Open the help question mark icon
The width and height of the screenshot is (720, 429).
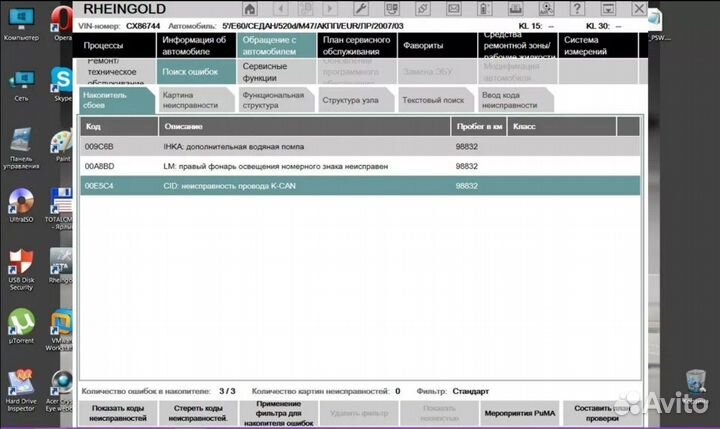[x=577, y=9]
